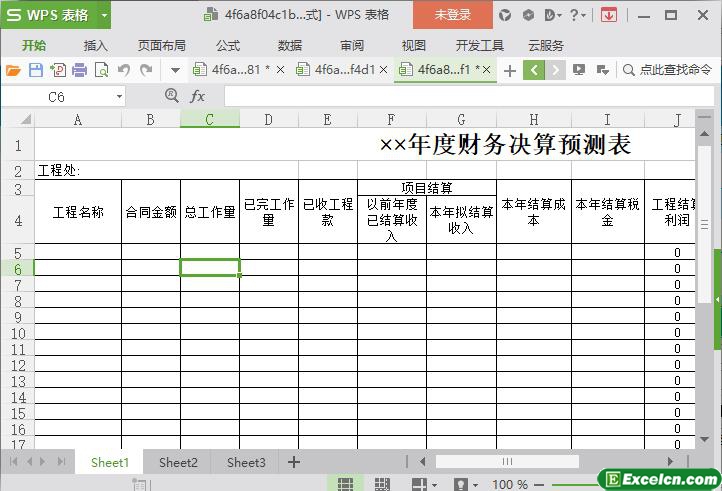Open the 页面布局 ribbon tab

click(162, 46)
